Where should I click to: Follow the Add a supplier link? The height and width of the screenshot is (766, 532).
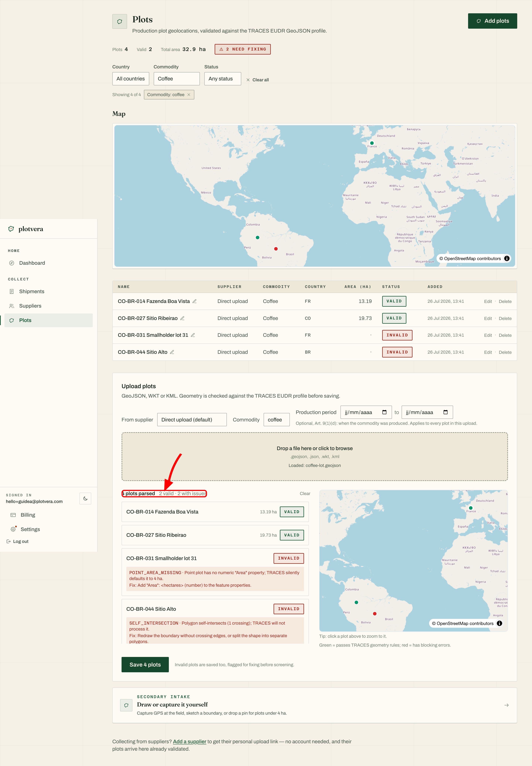(x=190, y=741)
